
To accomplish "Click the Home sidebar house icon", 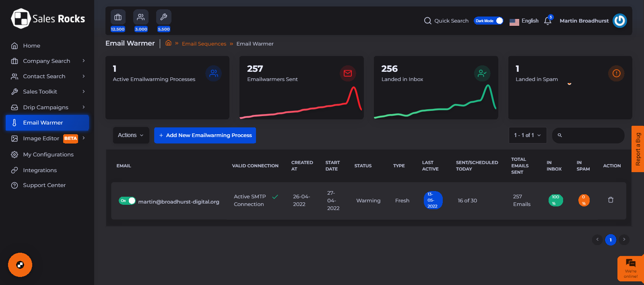I will click(x=14, y=46).
